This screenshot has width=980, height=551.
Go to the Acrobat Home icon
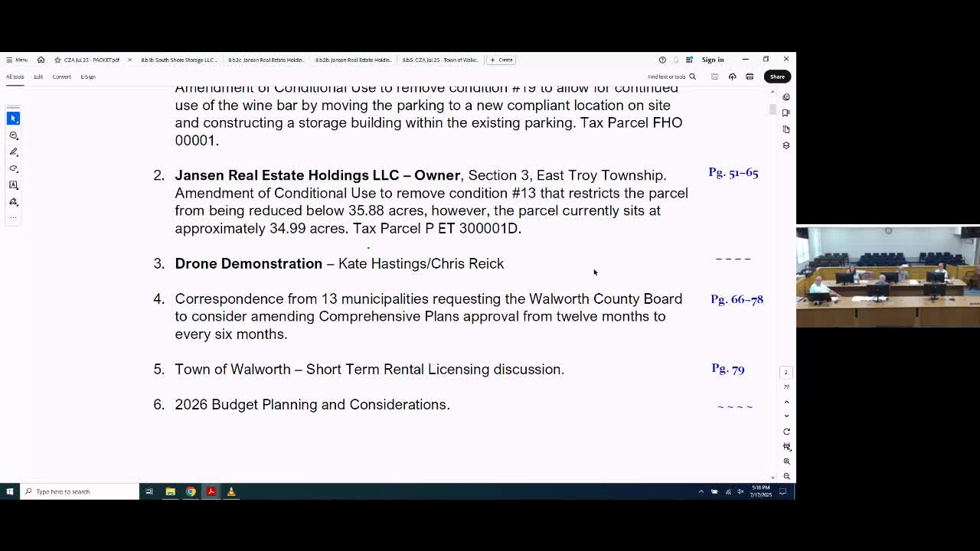point(41,60)
